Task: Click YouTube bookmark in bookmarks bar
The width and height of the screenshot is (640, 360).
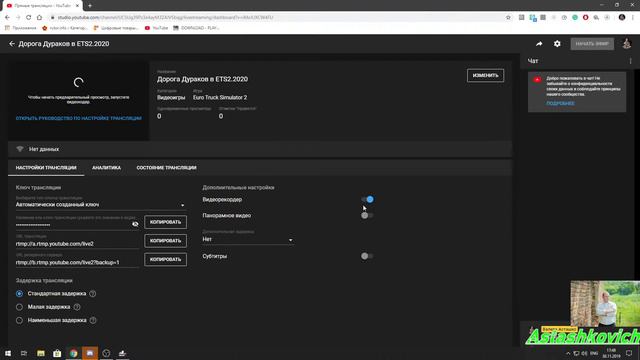Action: (156, 28)
